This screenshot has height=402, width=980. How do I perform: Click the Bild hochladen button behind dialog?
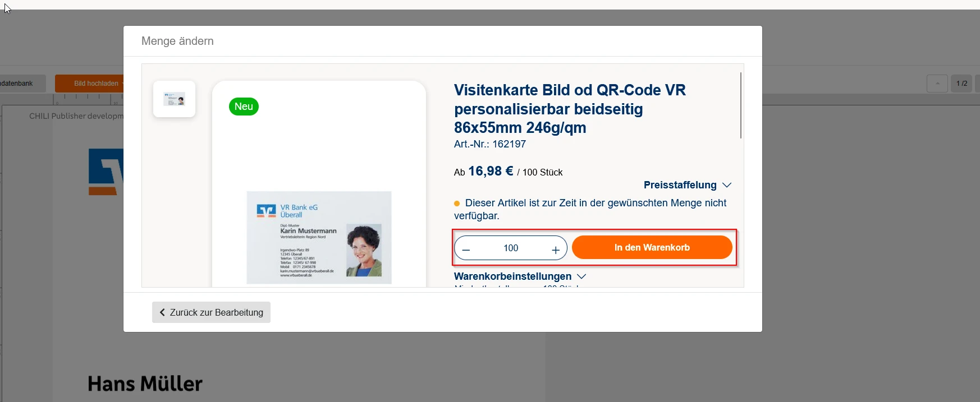(x=90, y=84)
